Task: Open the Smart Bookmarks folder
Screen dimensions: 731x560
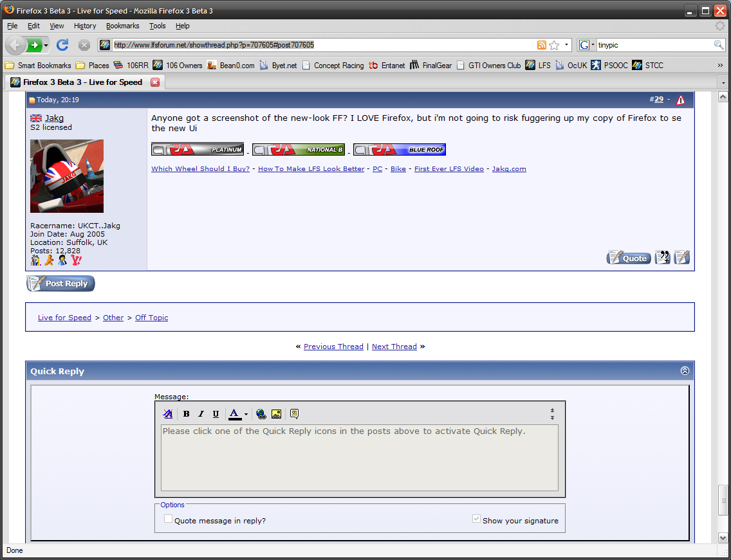Action: [x=38, y=65]
